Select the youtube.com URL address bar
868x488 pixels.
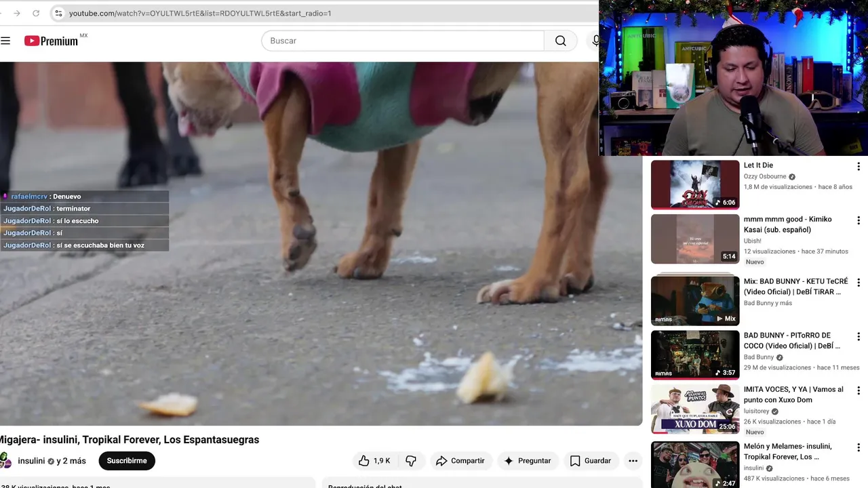(200, 13)
